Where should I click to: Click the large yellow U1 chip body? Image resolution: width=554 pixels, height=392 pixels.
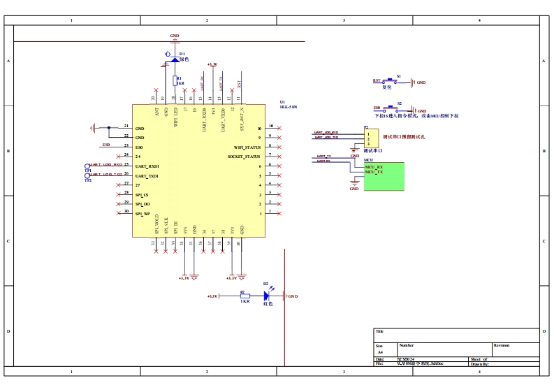(198, 170)
